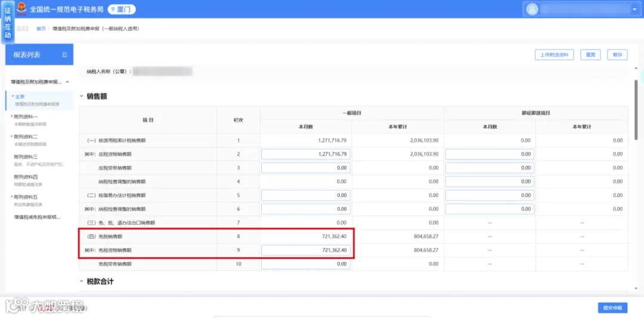
Task: Edit 应税货物销售额 一般项目 本月数 field
Action: click(305, 154)
